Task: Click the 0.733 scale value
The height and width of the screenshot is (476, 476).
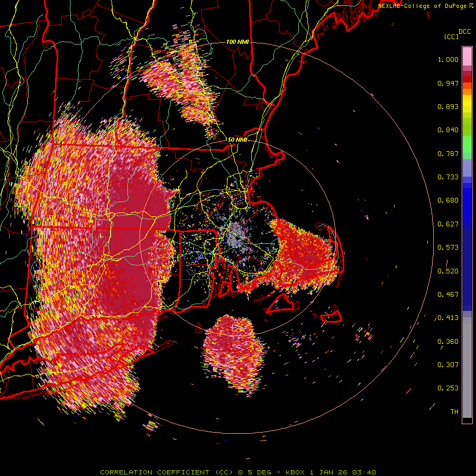Action: (448, 177)
